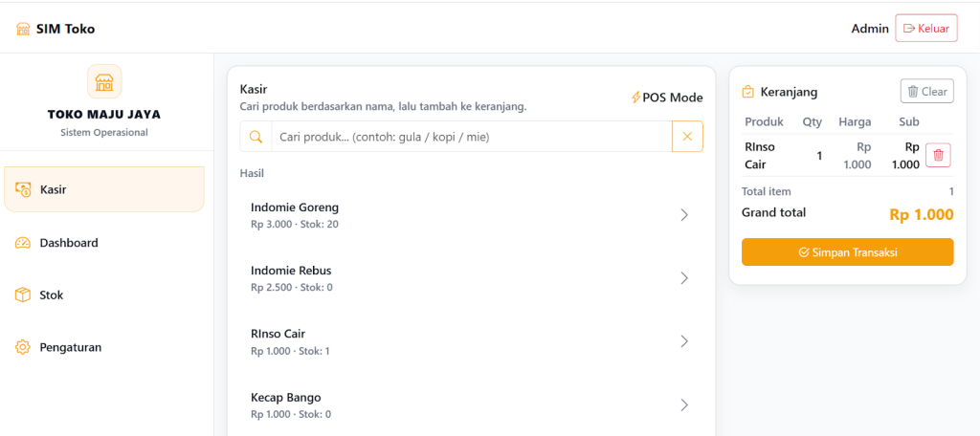980x436 pixels.
Task: Expand Indomie Rebus chevron arrow
Action: 684,278
